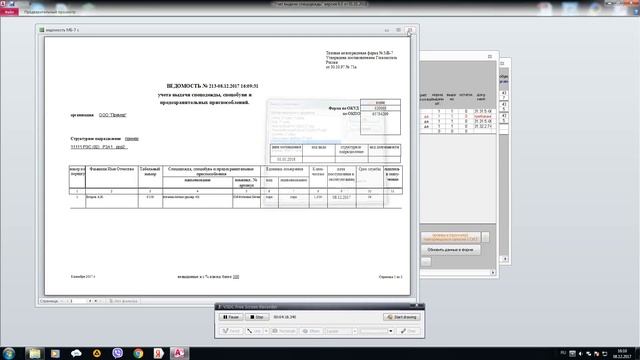Open the Предварительный просмотр ribbon tab
The height and width of the screenshot is (360, 640).
pyautogui.click(x=49, y=12)
